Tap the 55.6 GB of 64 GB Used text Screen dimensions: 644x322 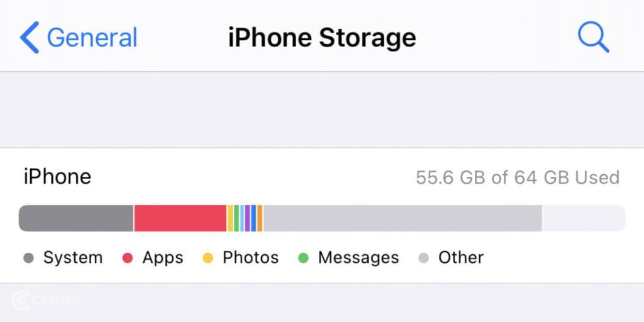point(518,177)
